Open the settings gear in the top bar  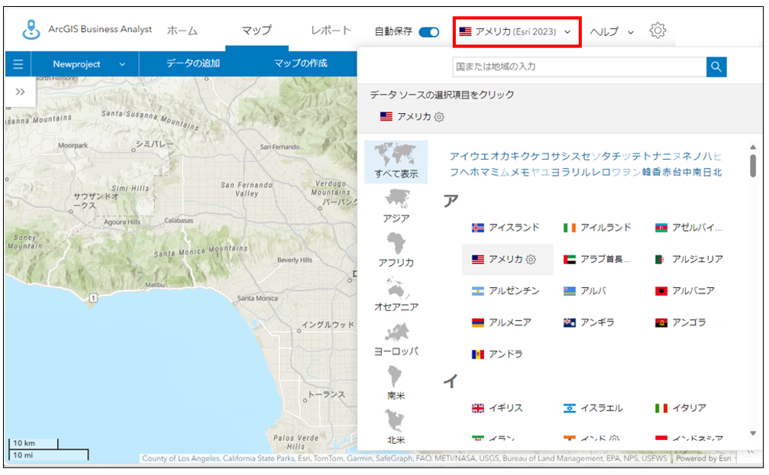coord(657,30)
